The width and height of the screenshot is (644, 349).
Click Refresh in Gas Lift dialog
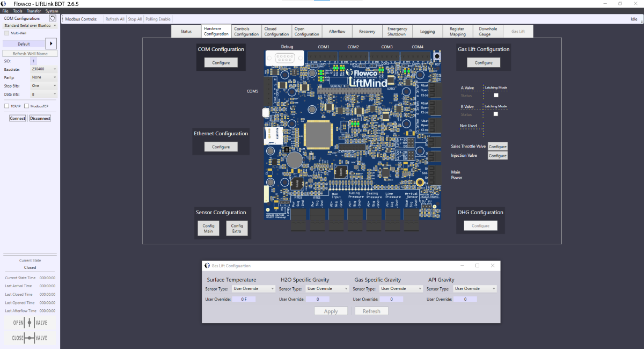click(x=371, y=311)
